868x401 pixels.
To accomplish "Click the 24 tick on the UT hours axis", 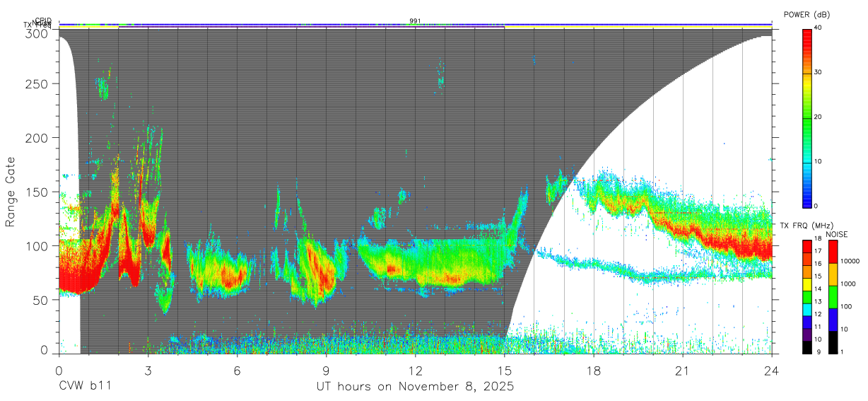I will [x=772, y=370].
